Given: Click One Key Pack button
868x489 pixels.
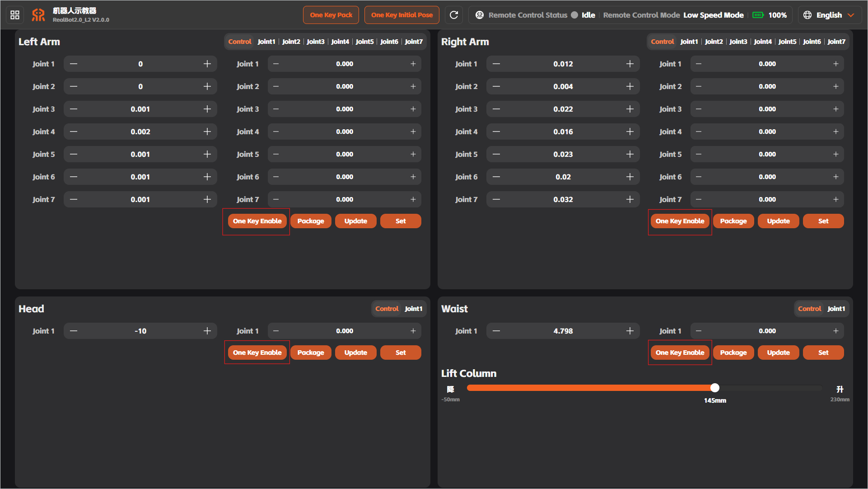Looking at the screenshot, I should tap(331, 15).
